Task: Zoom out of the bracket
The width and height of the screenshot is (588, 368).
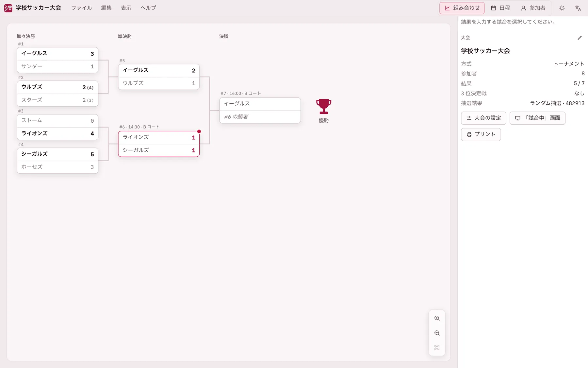Action: pyautogui.click(x=437, y=333)
